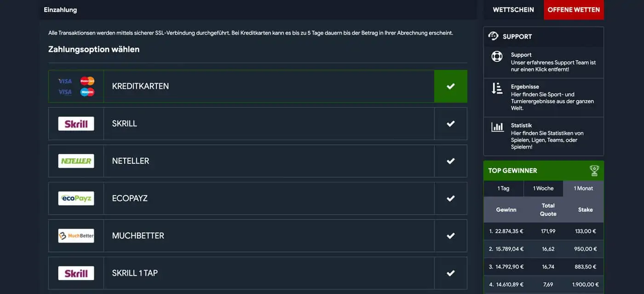Tick the checkmark in the Skrill 1 Tap row
This screenshot has width=644, height=294.
[x=451, y=273]
